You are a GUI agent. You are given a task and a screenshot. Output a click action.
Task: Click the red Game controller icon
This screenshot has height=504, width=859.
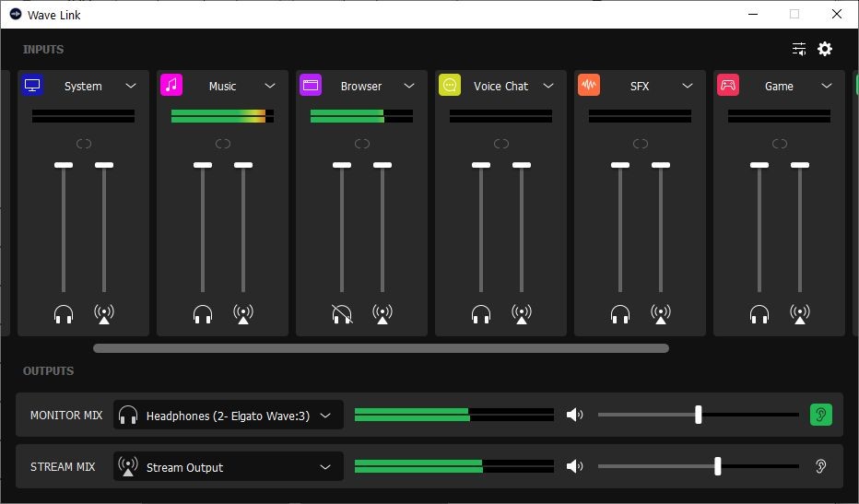[728, 86]
